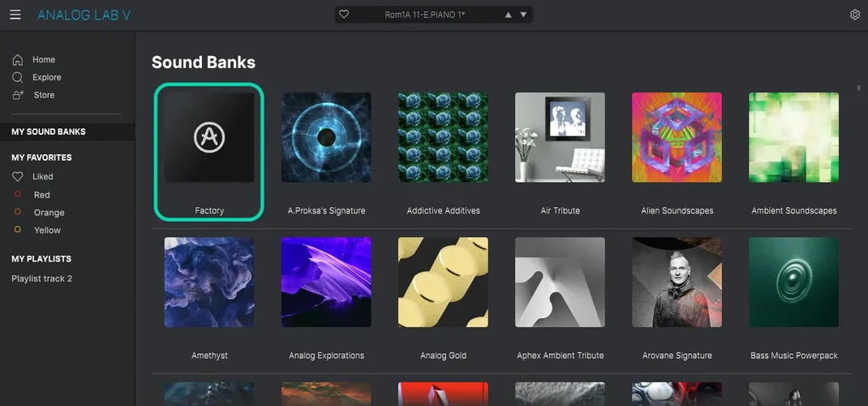
Task: Select the Yellow favorites tag
Action: [x=47, y=231]
